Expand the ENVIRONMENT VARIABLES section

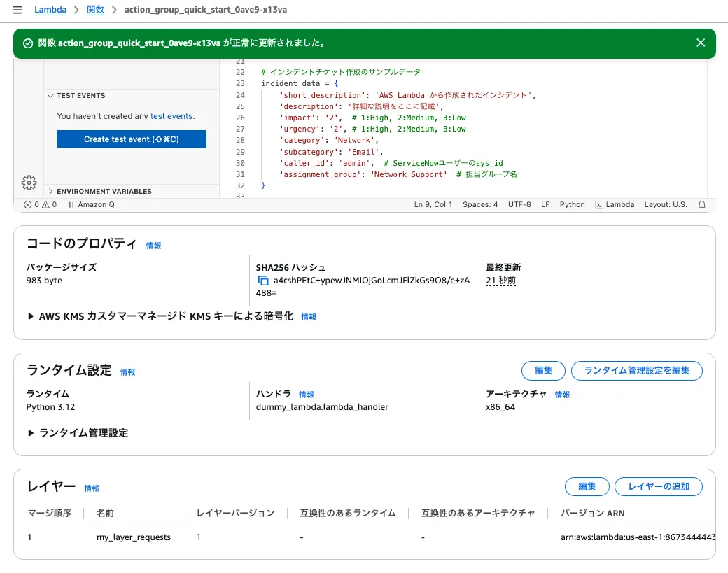point(100,191)
